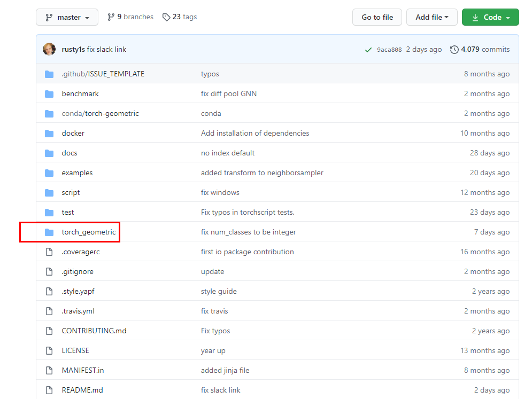Open the torch_geometric folder

point(89,232)
